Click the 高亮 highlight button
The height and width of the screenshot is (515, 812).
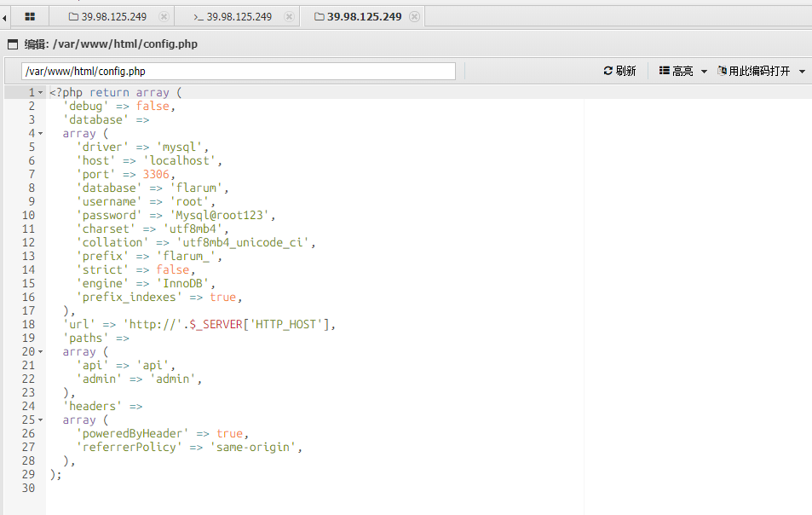tap(676, 72)
